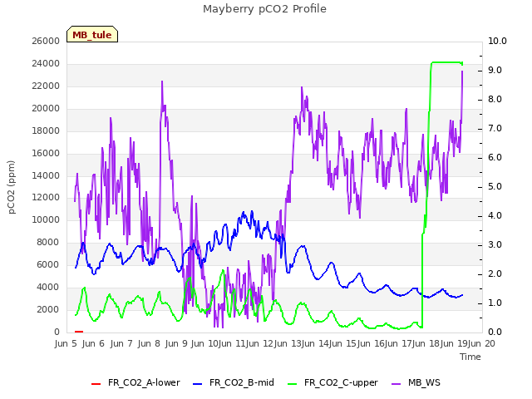The width and height of the screenshot is (532, 399).
Task: Click the Mayberry pCO2 Profile chart title
Action: coord(264,9)
